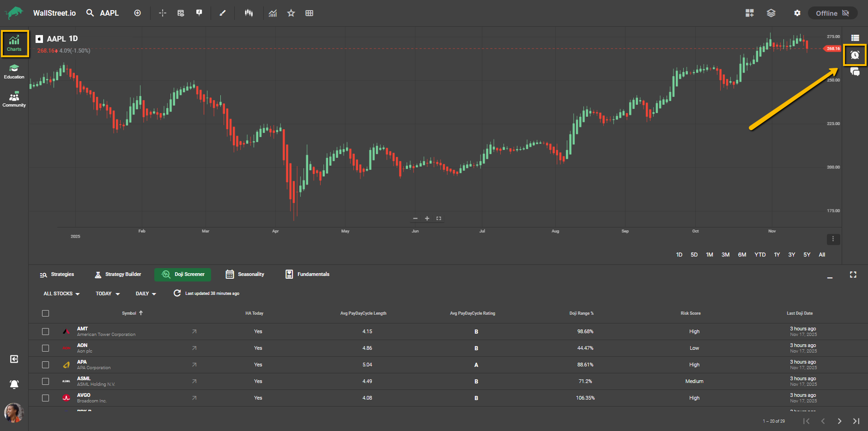Switch to the Seasonality tab
Viewport: 868px width, 431px height.
(245, 275)
